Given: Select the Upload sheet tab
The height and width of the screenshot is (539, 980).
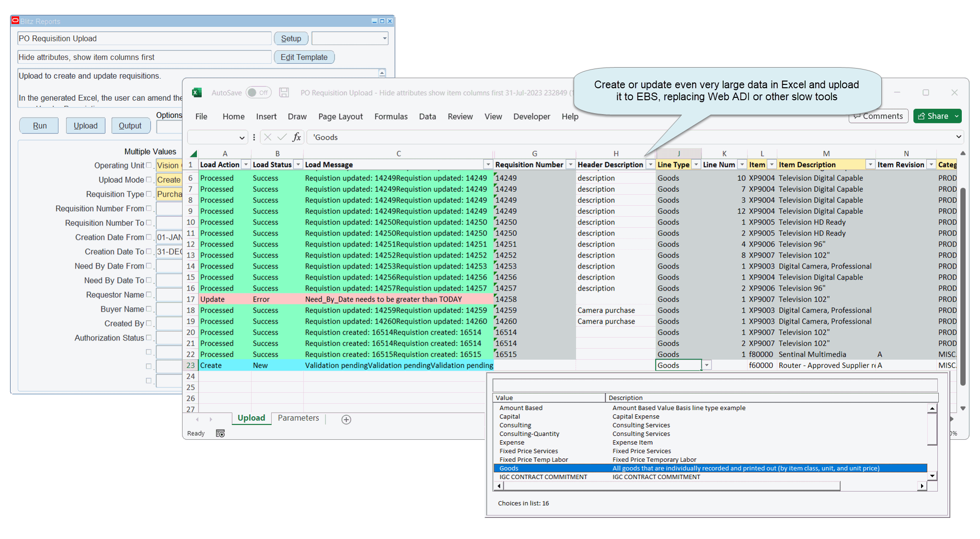Looking at the screenshot, I should click(251, 418).
